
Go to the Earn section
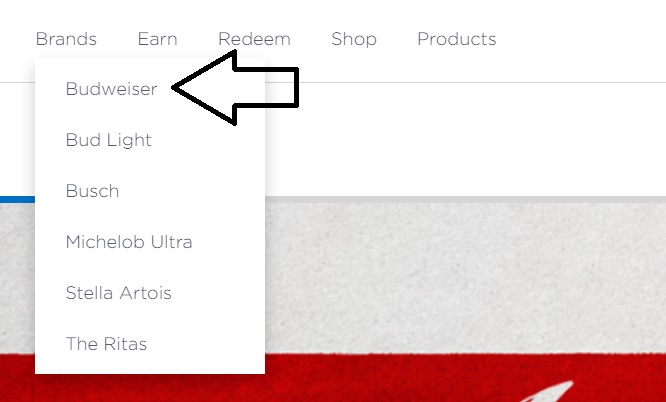click(157, 39)
